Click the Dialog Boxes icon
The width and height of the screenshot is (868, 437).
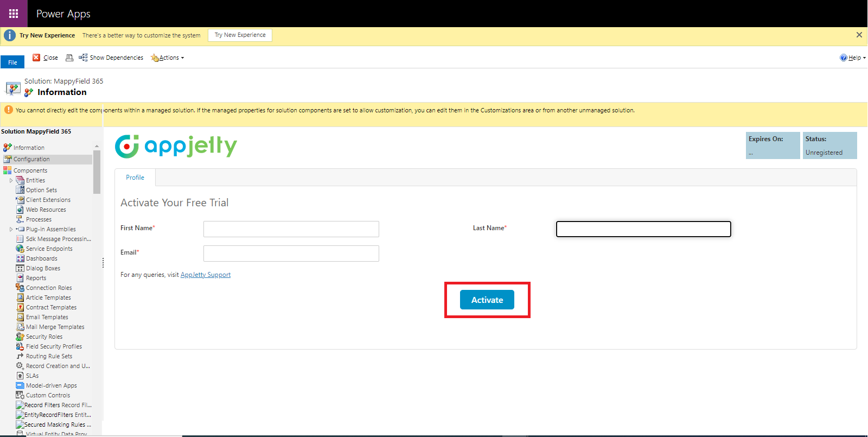point(20,268)
